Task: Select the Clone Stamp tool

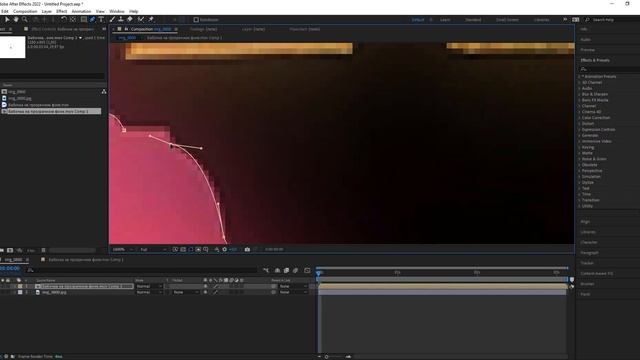Action: pyautogui.click(x=121, y=19)
